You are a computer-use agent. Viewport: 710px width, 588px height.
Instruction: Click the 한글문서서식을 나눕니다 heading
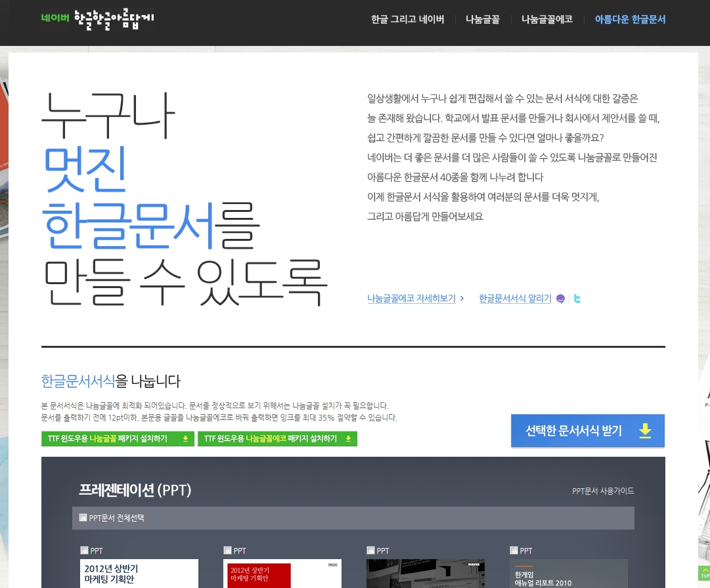(x=110, y=381)
